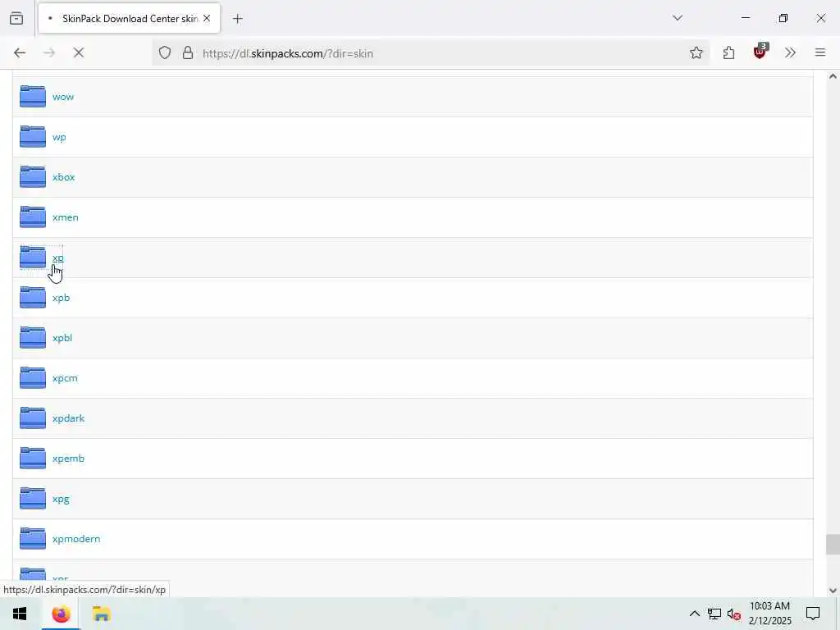Switch to Firefox in taskbar

pyautogui.click(x=61, y=614)
